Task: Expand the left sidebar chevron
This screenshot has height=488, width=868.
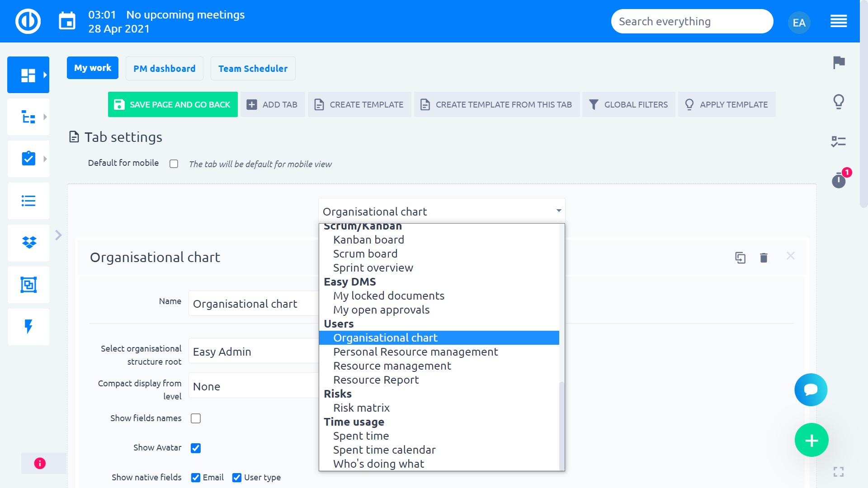Action: point(58,235)
